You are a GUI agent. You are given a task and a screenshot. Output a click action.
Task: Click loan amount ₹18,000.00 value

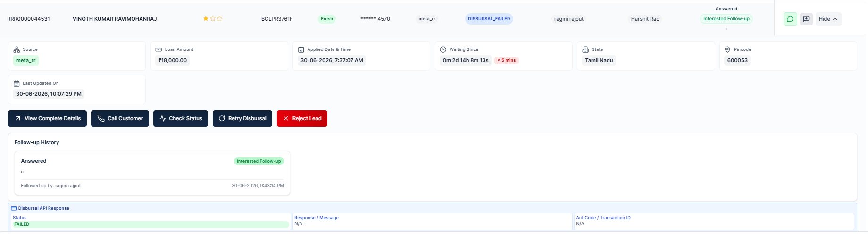click(x=173, y=60)
